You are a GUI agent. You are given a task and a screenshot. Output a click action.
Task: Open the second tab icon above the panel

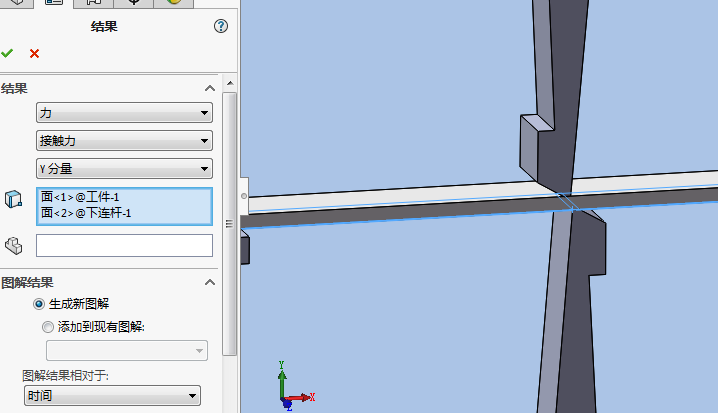tap(54, 3)
